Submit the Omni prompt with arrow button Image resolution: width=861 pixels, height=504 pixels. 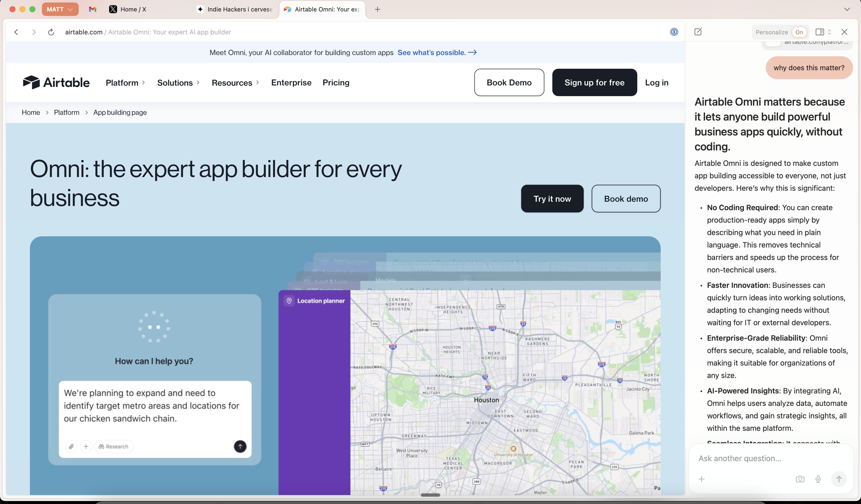tap(240, 446)
